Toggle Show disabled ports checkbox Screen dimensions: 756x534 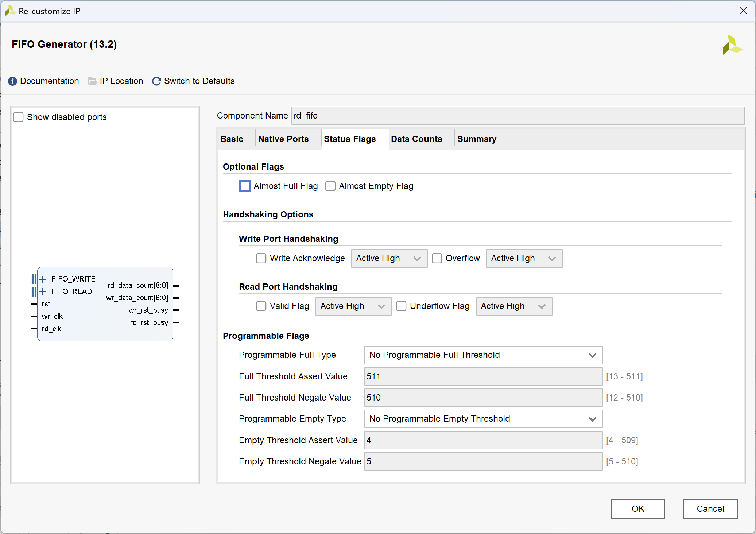18,117
